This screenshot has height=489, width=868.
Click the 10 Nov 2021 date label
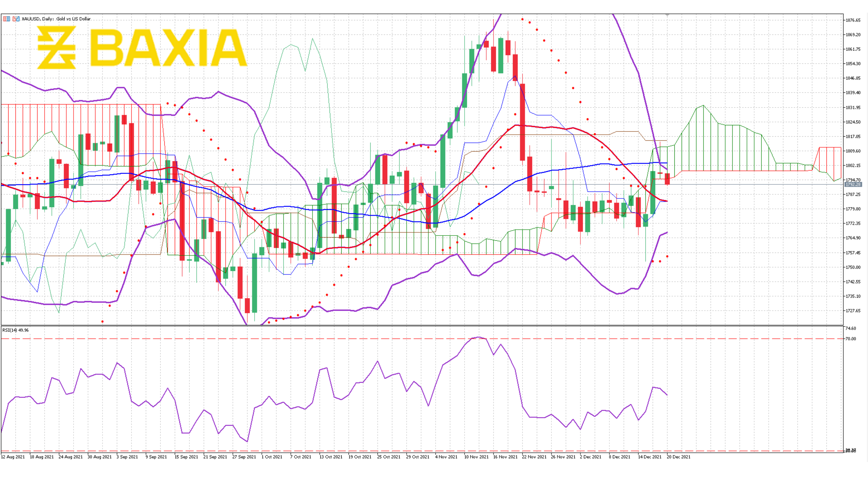pos(476,457)
